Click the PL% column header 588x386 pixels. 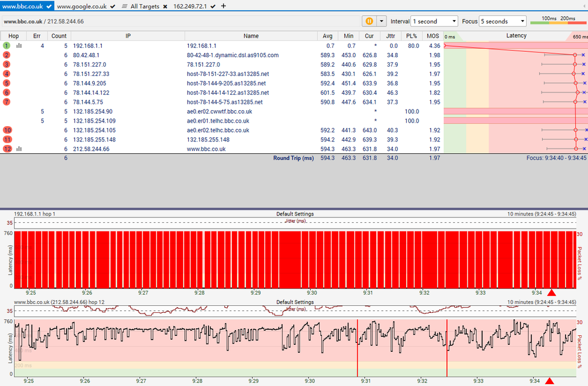pos(411,36)
